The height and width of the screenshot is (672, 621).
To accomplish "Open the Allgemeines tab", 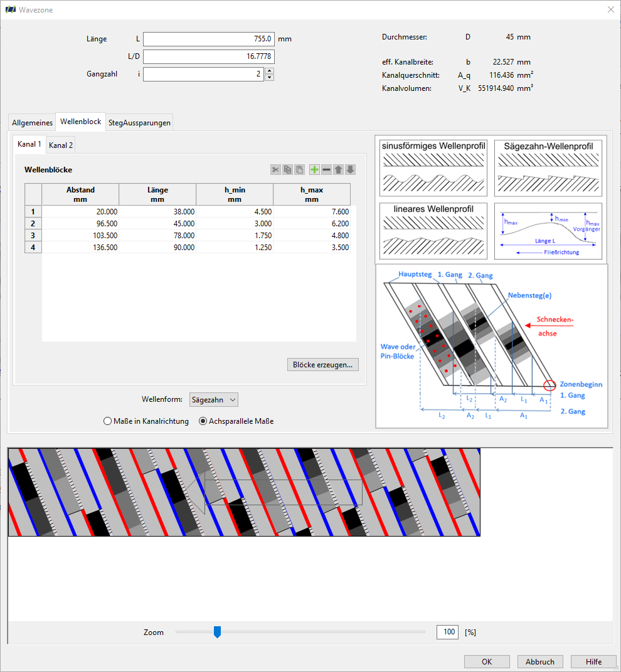I will (32, 123).
